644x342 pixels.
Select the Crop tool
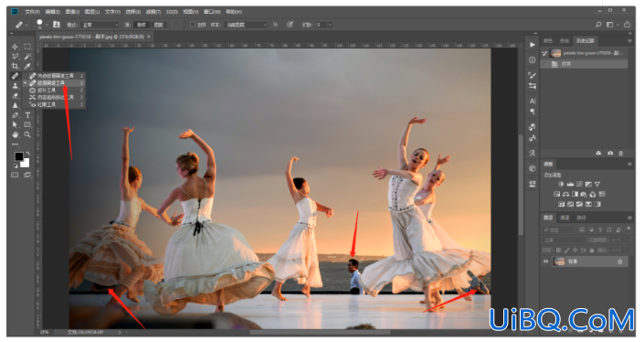point(16,66)
